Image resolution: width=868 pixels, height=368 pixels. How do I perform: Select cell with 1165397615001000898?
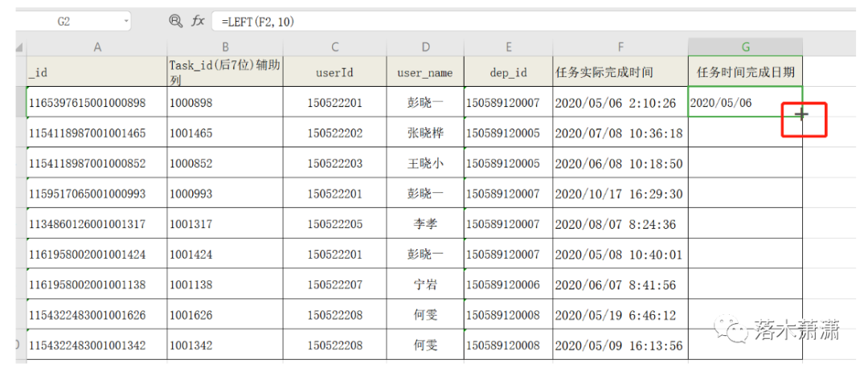(x=97, y=102)
